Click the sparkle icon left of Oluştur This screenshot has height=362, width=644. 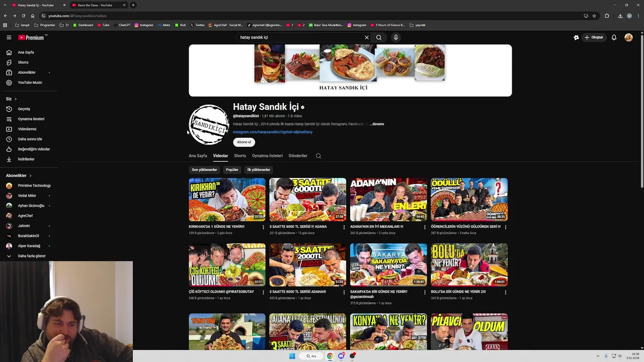pos(576,37)
